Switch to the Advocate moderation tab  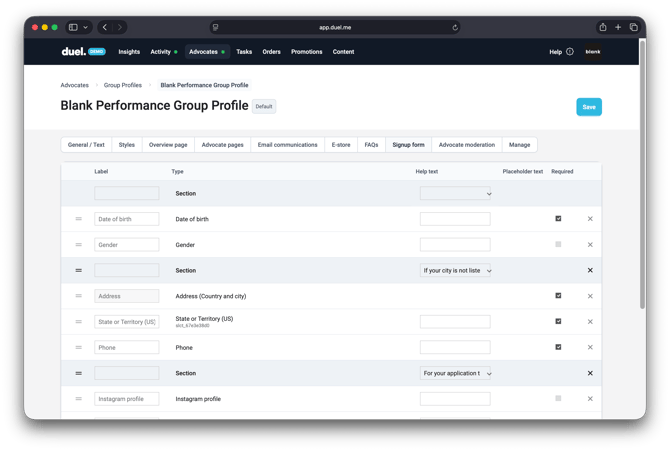point(466,145)
